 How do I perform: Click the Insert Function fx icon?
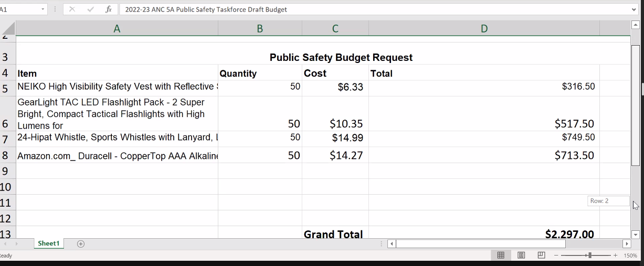click(x=109, y=9)
